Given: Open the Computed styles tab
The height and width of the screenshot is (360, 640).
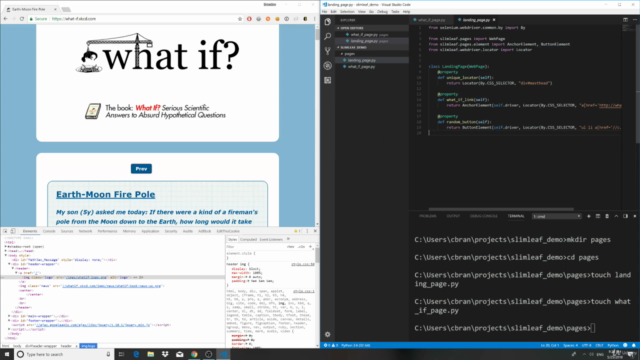Looking at the screenshot, I should [x=248, y=239].
